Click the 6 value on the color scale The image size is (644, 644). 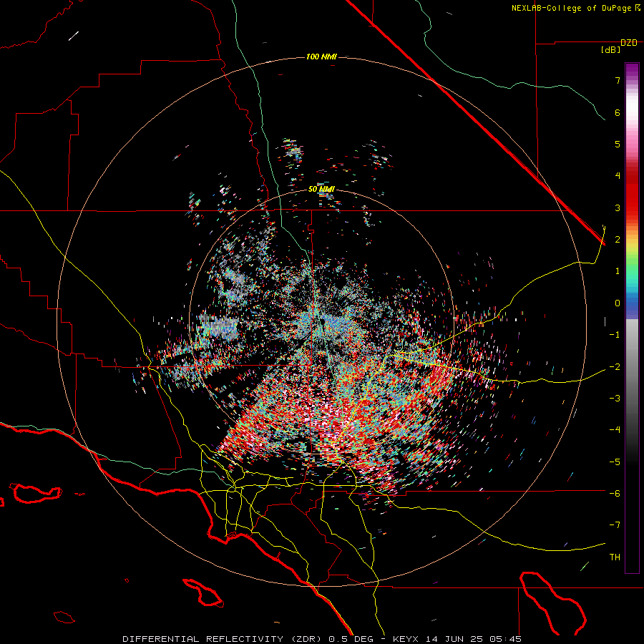click(x=618, y=112)
